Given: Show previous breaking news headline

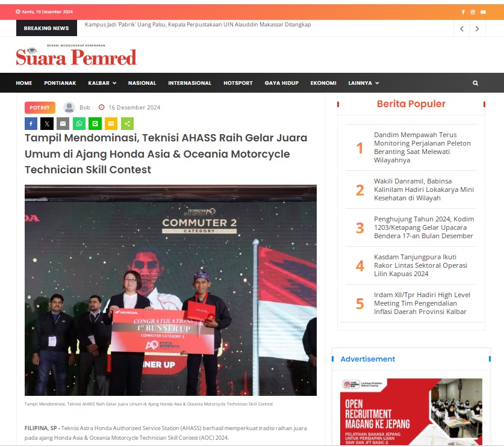Looking at the screenshot, I should [462, 29].
